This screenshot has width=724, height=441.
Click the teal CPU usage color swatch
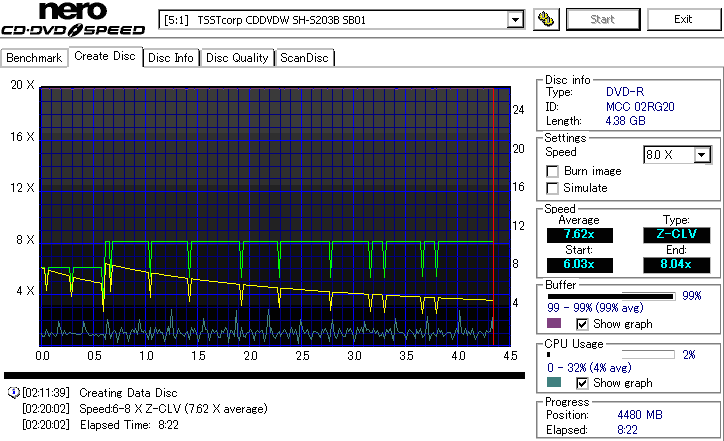(x=554, y=383)
